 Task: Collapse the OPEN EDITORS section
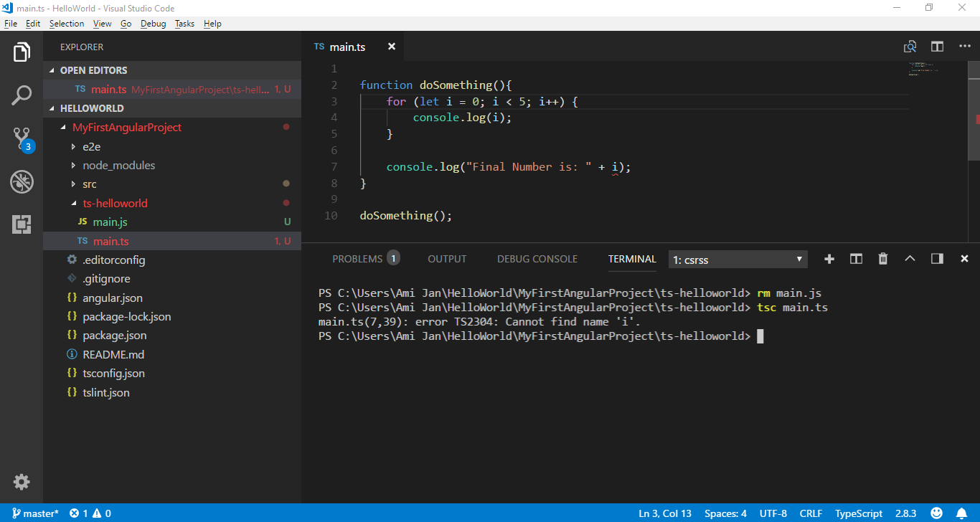(x=172, y=70)
